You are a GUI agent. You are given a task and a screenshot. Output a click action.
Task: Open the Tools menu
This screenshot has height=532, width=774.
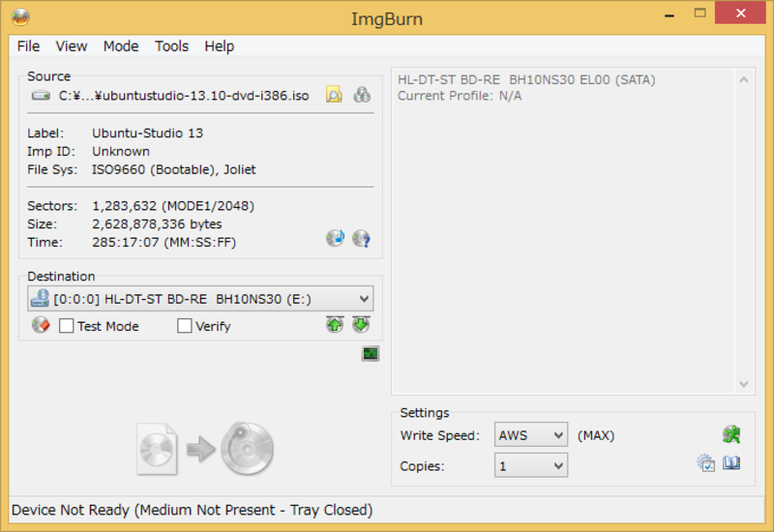172,46
